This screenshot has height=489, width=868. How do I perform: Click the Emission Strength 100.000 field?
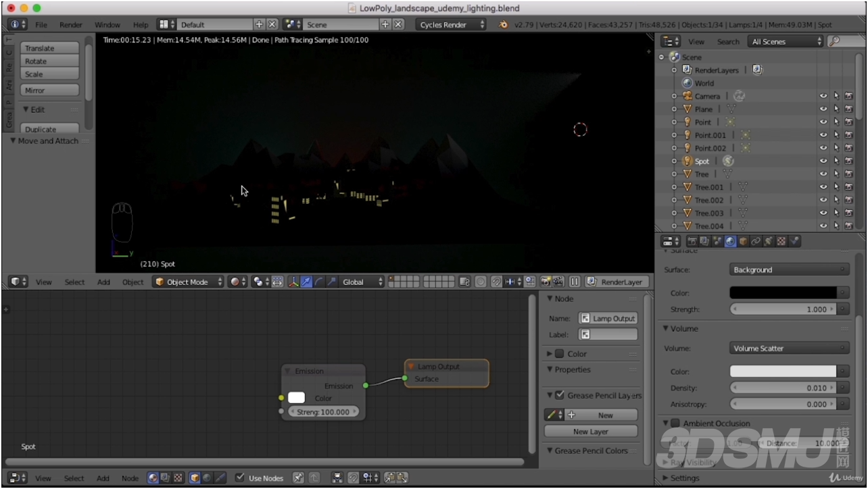pyautogui.click(x=322, y=411)
